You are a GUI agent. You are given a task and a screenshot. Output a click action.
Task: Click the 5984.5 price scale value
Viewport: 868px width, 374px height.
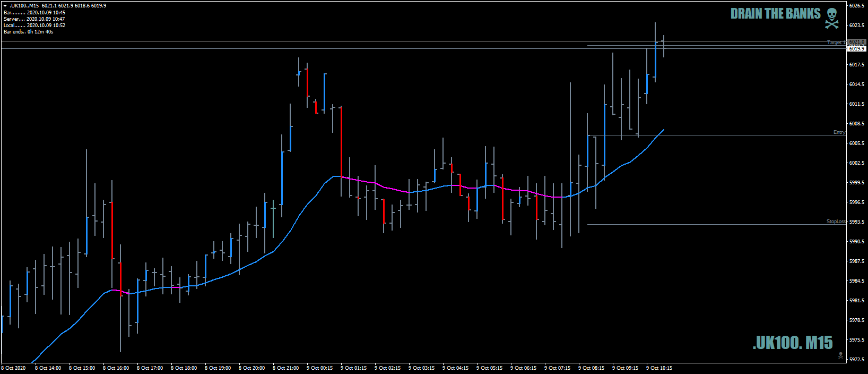pyautogui.click(x=856, y=280)
